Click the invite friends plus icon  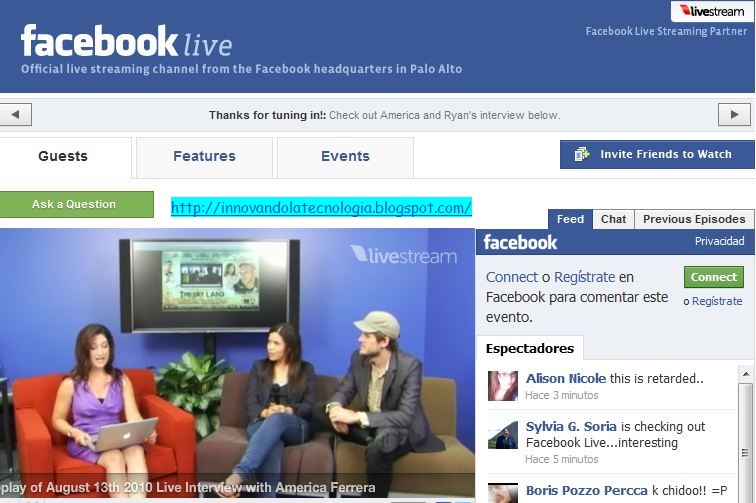point(582,154)
